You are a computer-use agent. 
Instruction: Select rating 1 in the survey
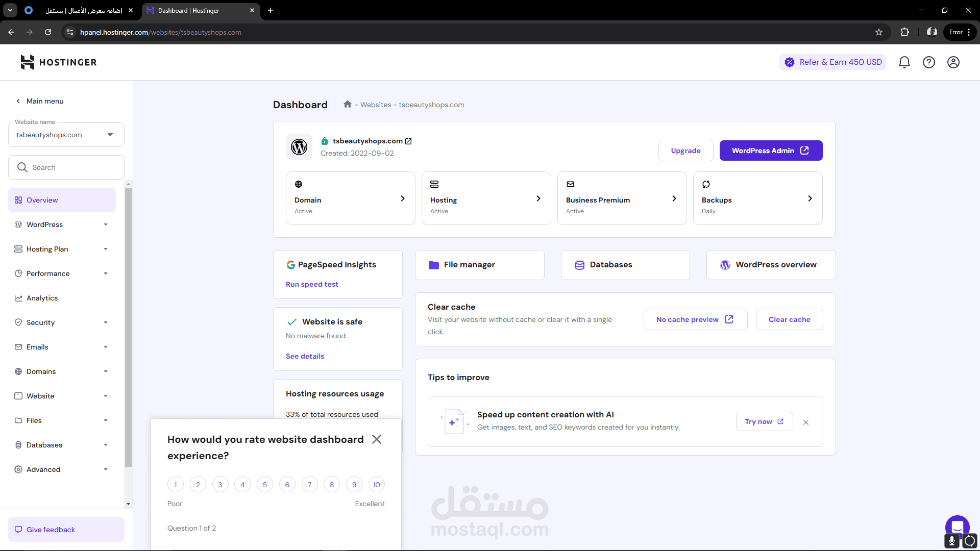click(176, 485)
